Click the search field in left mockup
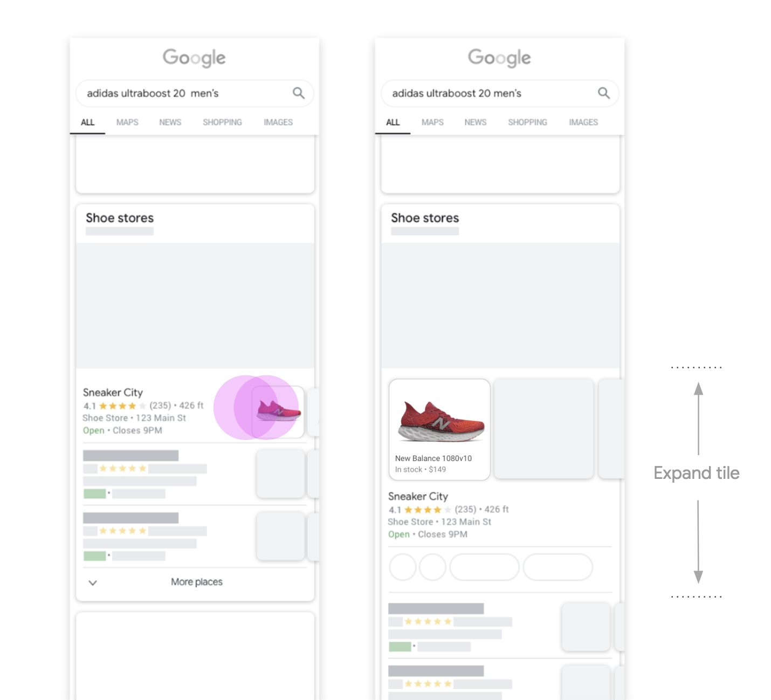Screen dimensions: 771x700 point(195,93)
